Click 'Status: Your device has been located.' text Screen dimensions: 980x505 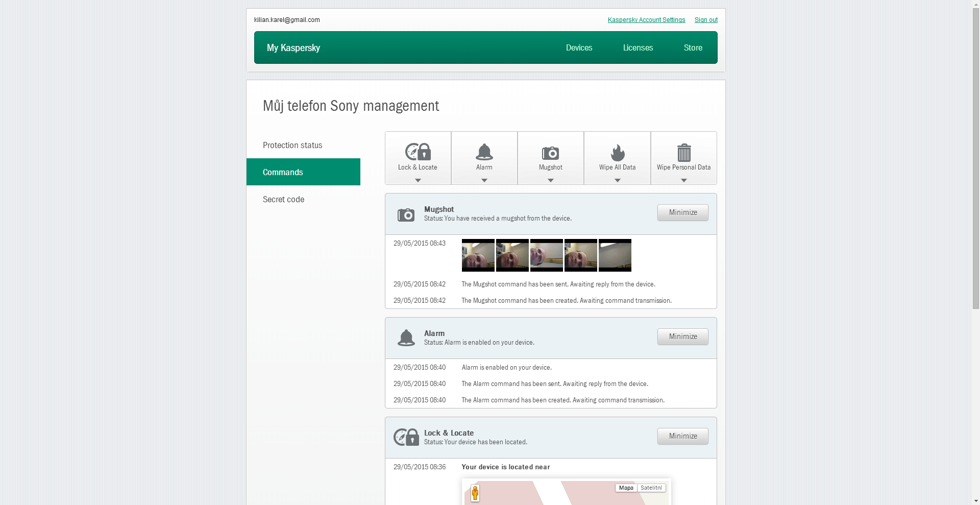[476, 442]
